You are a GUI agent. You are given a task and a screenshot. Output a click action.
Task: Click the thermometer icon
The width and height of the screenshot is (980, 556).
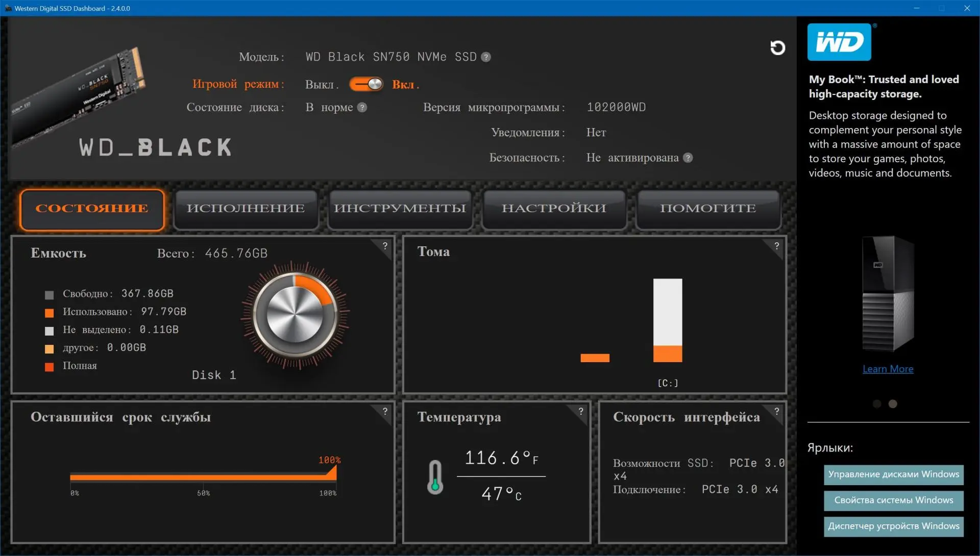tap(435, 477)
